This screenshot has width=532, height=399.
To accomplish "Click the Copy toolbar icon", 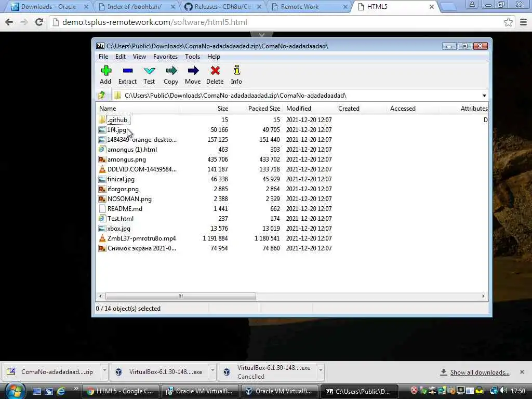I will click(171, 71).
